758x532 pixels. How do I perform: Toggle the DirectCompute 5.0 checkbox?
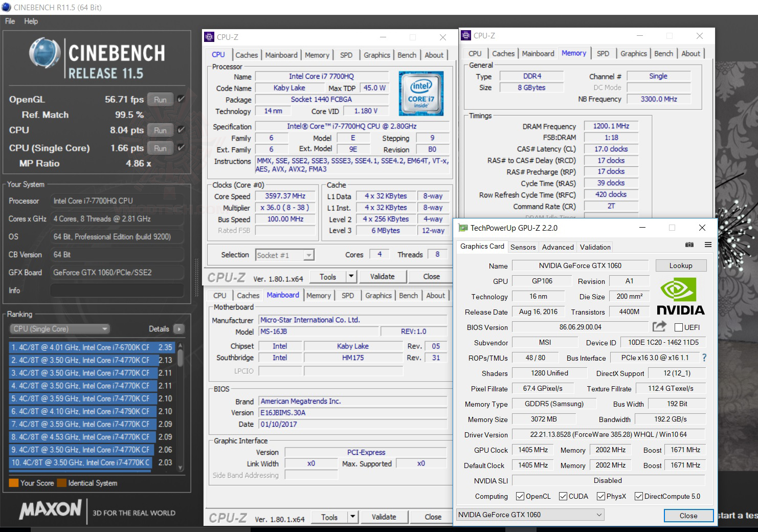point(639,496)
